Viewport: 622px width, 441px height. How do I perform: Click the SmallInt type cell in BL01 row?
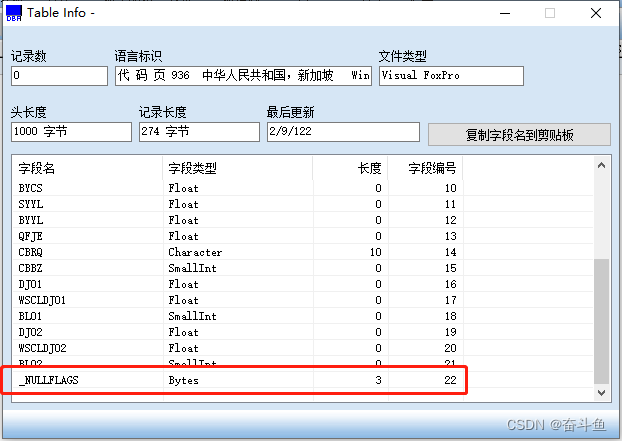click(192, 316)
